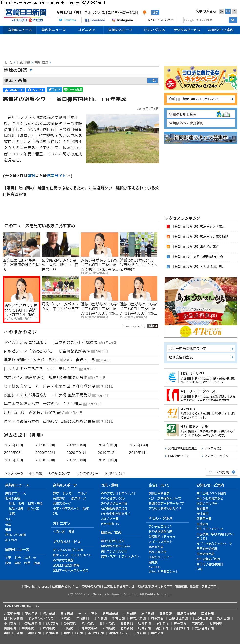Set font size to 大

(x=234, y=11)
